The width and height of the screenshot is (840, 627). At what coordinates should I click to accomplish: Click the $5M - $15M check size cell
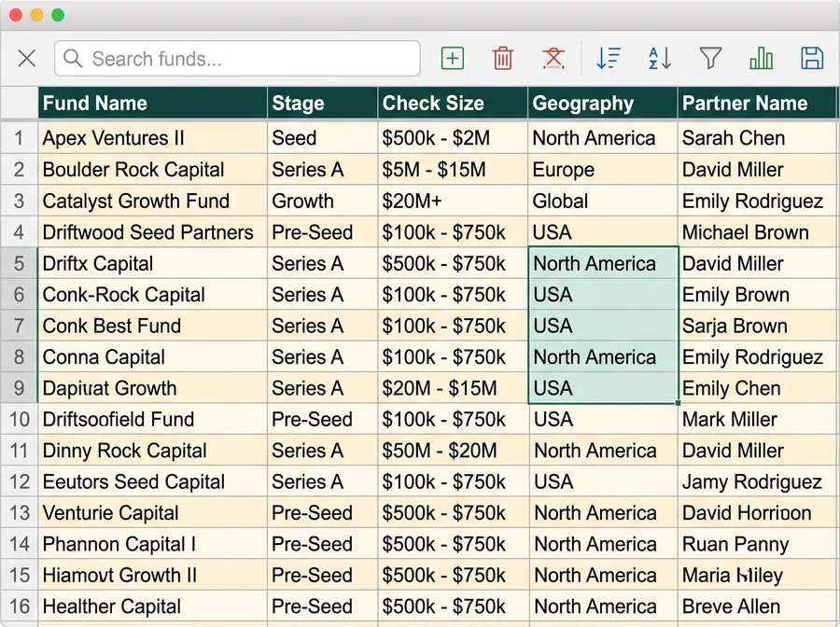click(x=453, y=170)
